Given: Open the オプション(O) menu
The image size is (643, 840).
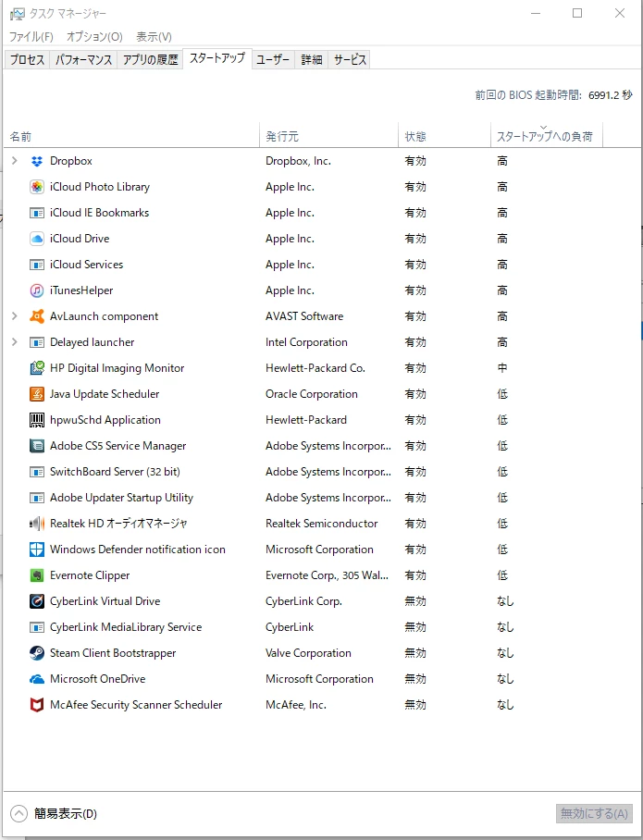Looking at the screenshot, I should pos(94,36).
